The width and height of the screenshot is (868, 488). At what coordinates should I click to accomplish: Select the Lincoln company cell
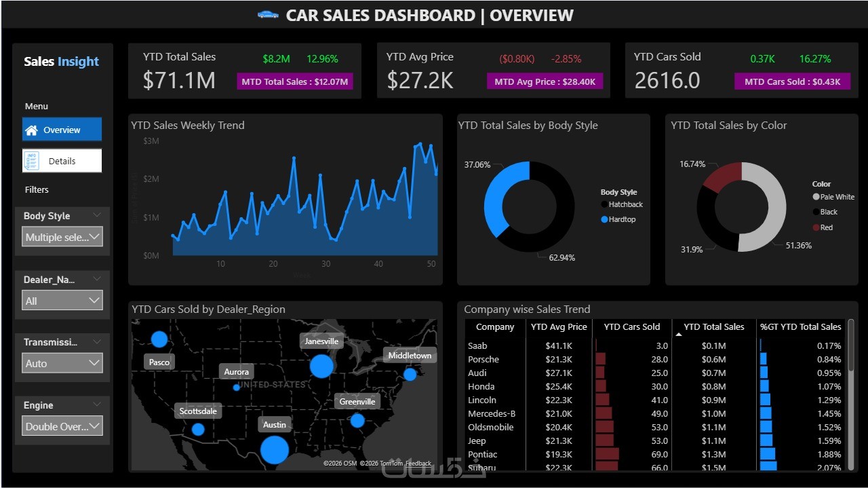pos(482,400)
